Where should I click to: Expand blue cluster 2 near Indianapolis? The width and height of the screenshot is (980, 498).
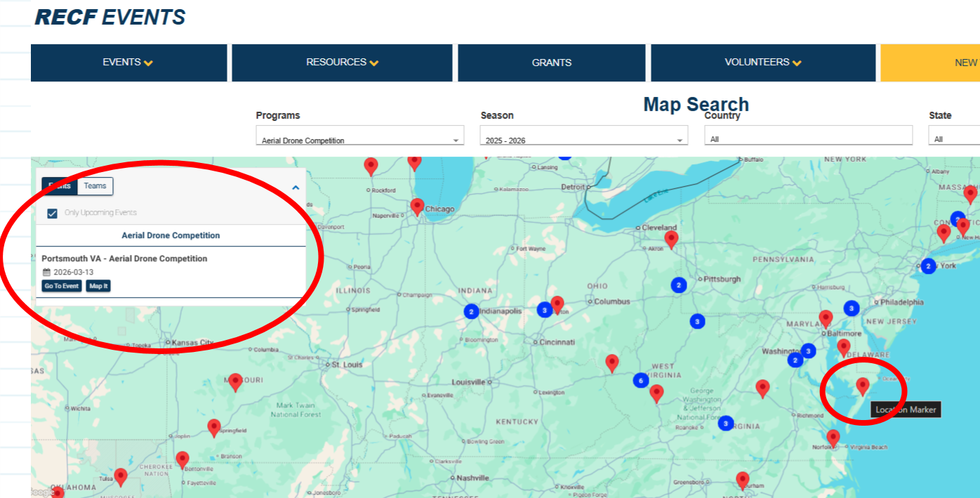(471, 311)
